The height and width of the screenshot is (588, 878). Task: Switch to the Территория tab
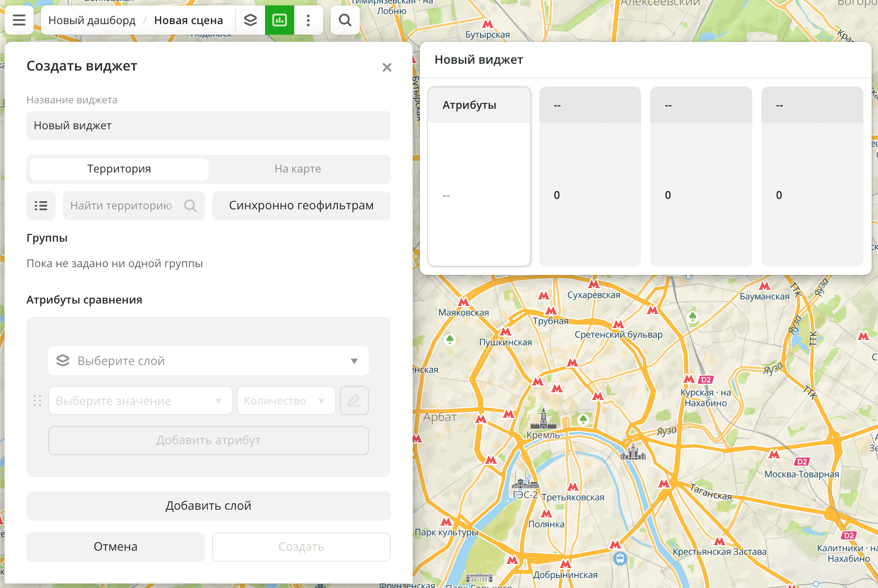pyautogui.click(x=119, y=169)
